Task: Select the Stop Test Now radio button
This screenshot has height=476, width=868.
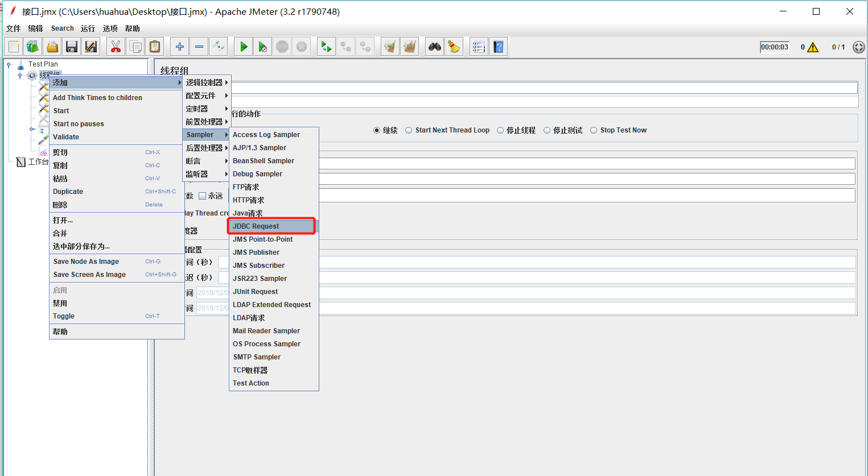Action: point(594,130)
